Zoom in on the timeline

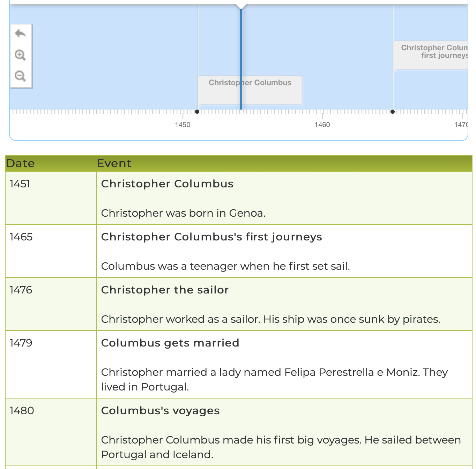[x=20, y=55]
